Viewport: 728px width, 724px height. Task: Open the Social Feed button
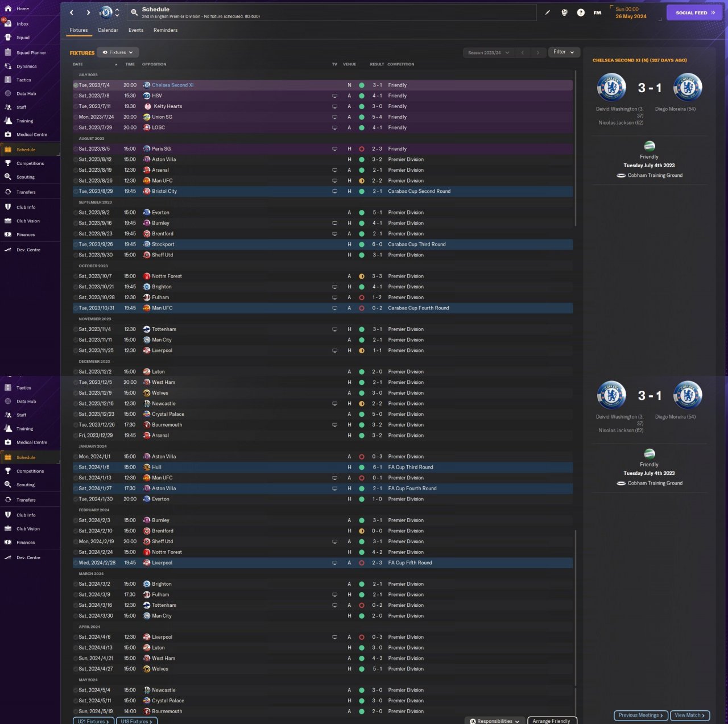click(x=694, y=13)
